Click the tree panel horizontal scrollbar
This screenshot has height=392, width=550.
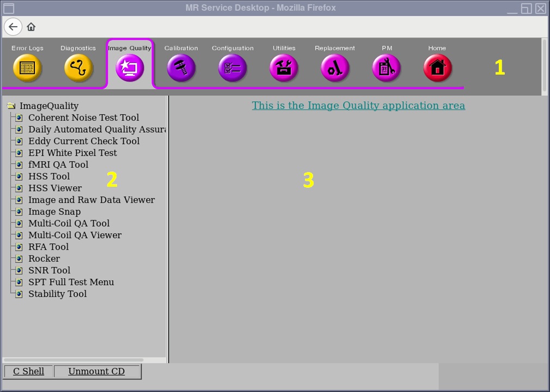point(74,360)
